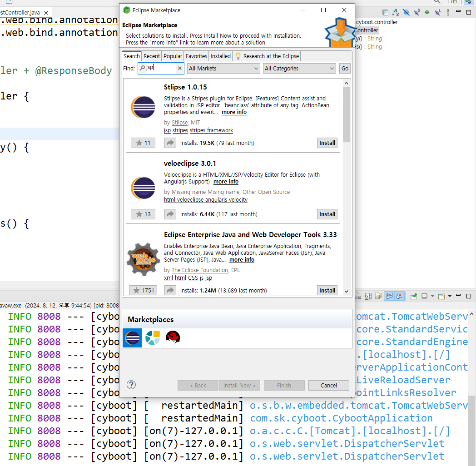The image size is (476, 466).
Task: Toggle Hide Local Types in Outline toolbar
Action: point(437,12)
